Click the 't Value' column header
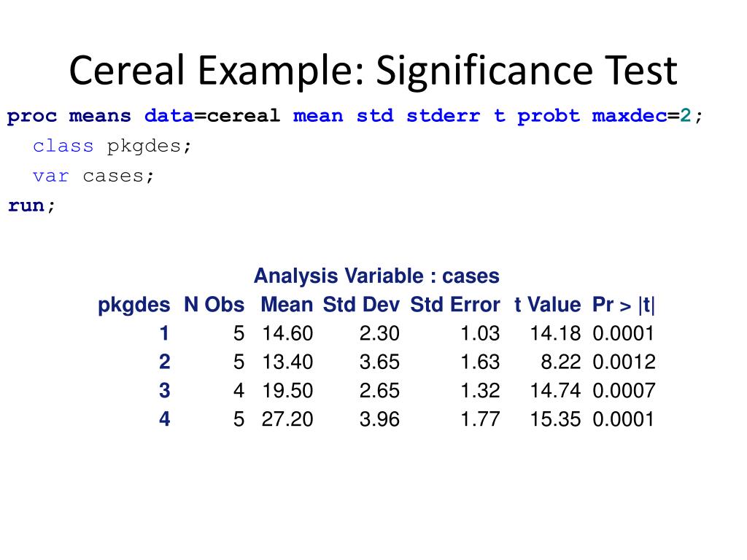Image resolution: width=747 pixels, height=560 pixels. [x=547, y=305]
